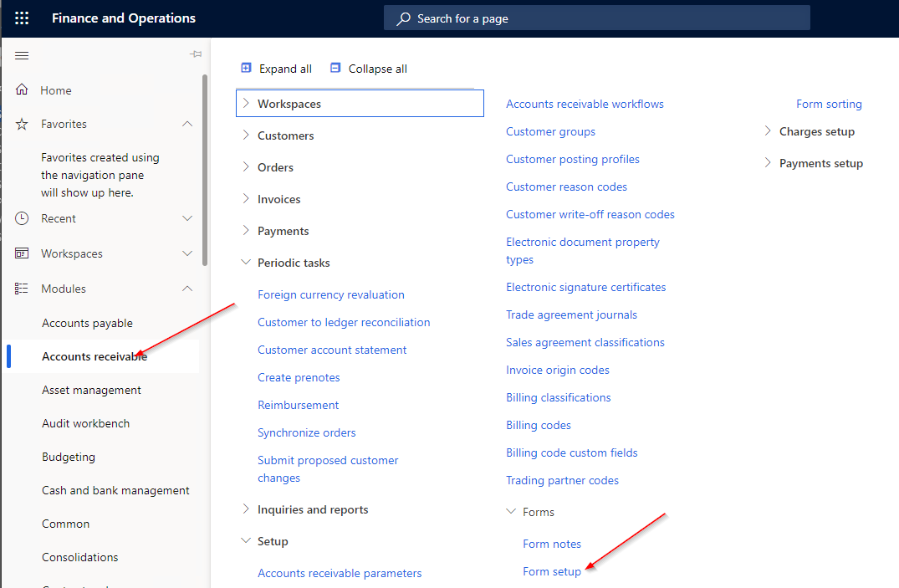The height and width of the screenshot is (588, 899).
Task: Click the Home house icon
Action: (22, 90)
